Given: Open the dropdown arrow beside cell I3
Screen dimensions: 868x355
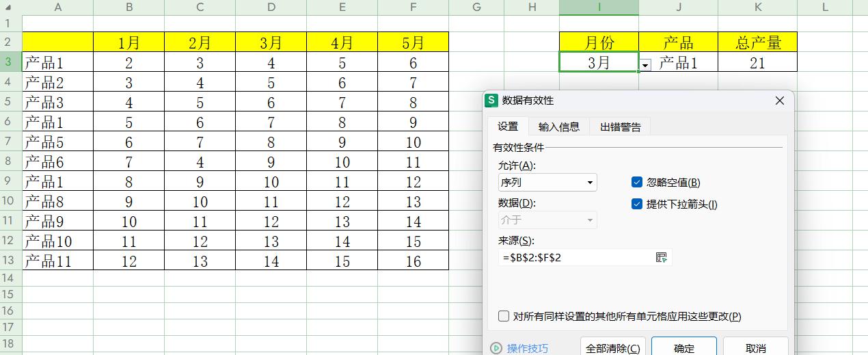Looking at the screenshot, I should point(646,65).
